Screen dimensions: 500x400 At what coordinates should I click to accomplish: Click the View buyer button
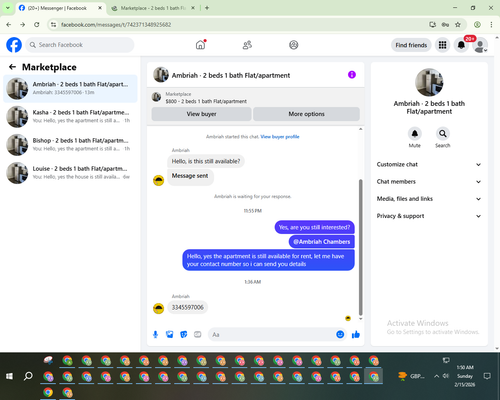[x=201, y=114]
